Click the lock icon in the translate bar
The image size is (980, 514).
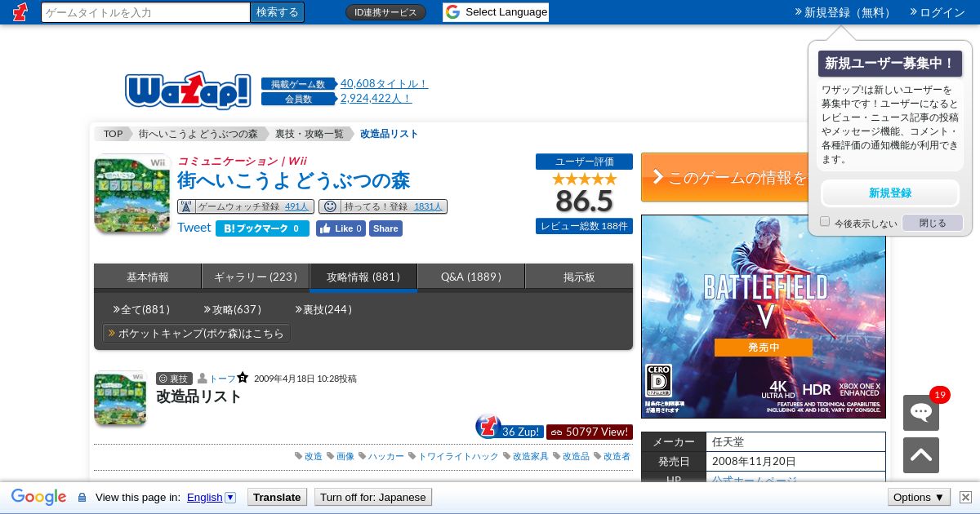click(82, 497)
